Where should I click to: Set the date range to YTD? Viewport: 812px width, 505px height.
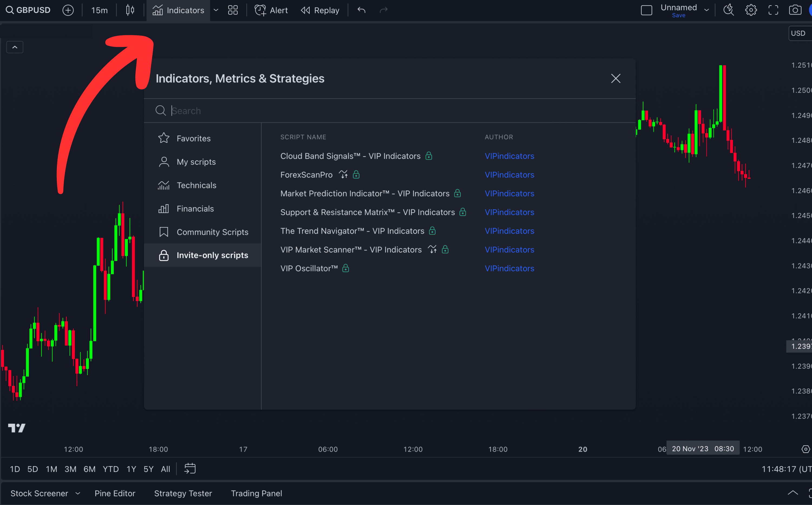pos(111,469)
